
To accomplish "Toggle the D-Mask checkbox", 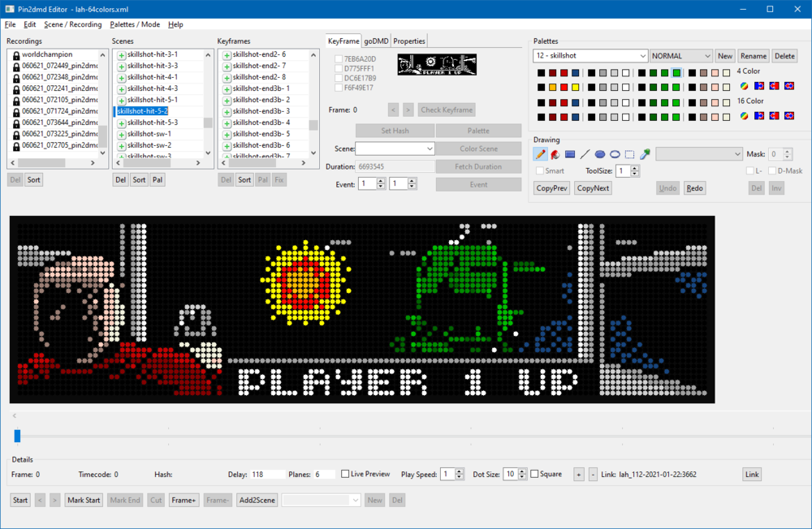I will coord(772,171).
